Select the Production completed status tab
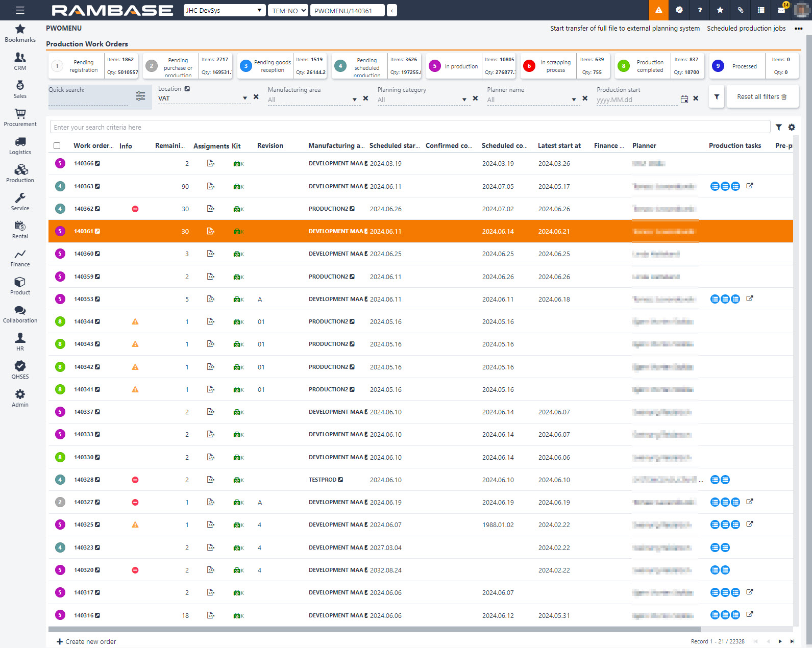Image resolution: width=812 pixels, height=648 pixels. (x=643, y=66)
